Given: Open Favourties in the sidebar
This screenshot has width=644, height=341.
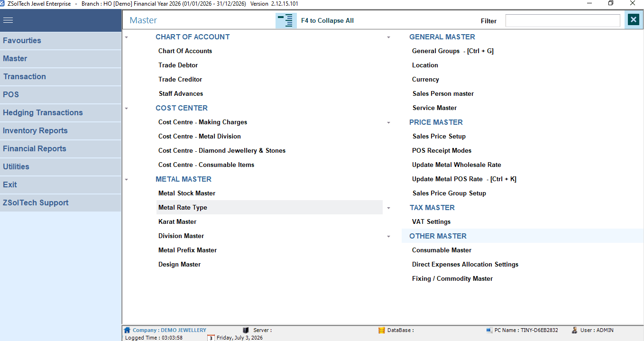Looking at the screenshot, I should point(61,41).
